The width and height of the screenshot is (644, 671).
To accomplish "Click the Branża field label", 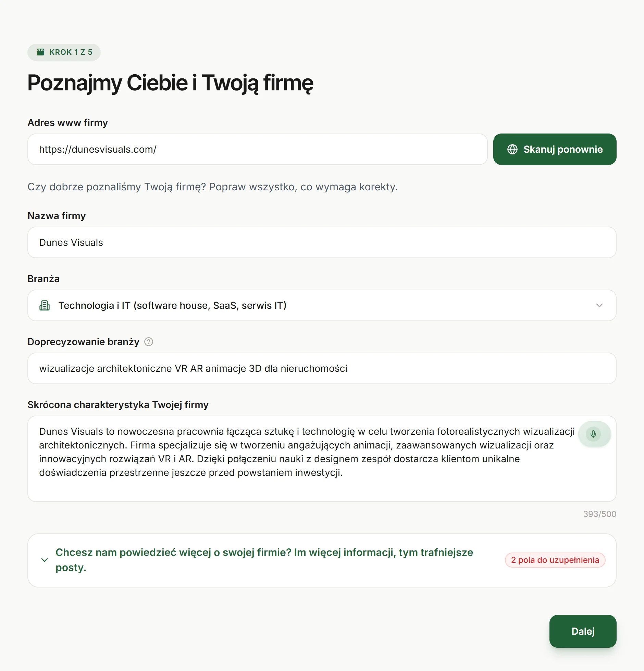I will pos(44,279).
